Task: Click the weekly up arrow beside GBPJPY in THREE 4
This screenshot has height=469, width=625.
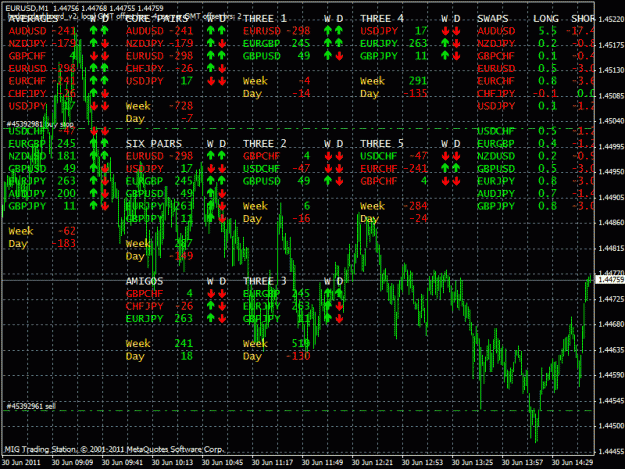Action: coord(445,56)
